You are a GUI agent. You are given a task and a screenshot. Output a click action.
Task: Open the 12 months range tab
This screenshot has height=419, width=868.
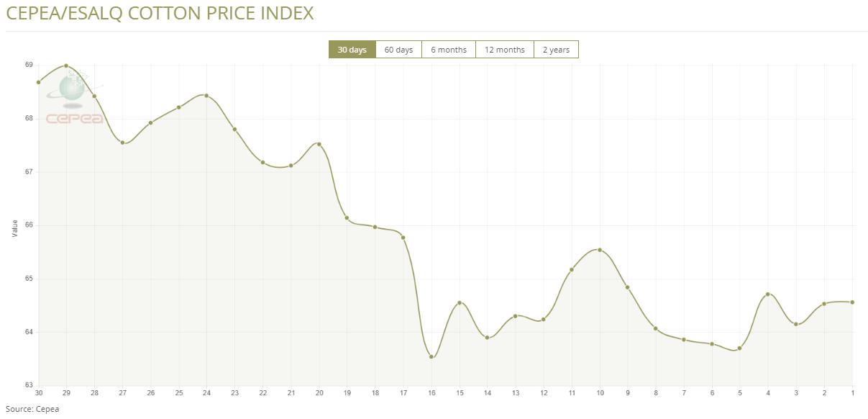(504, 50)
